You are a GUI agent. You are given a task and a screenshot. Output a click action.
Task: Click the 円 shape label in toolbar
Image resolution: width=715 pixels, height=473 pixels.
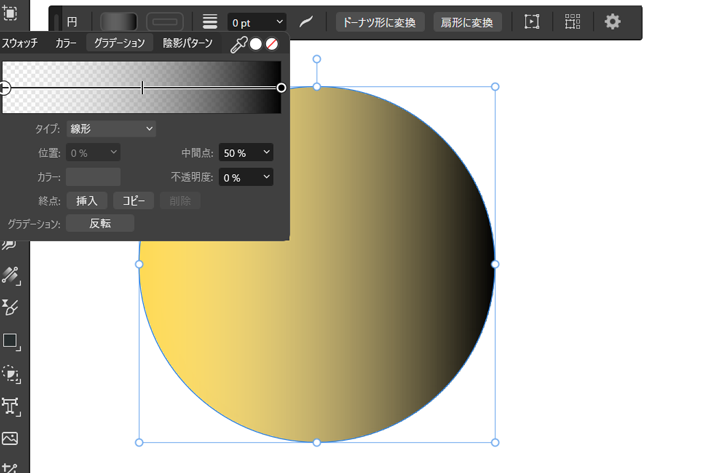[72, 22]
